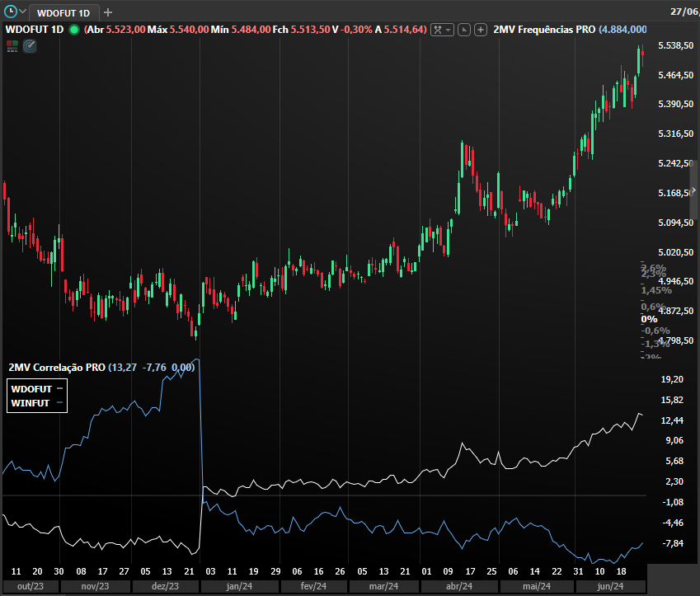Click the Mín value 5.484,00
Viewport: 700px width, 596px height.
click(x=251, y=30)
